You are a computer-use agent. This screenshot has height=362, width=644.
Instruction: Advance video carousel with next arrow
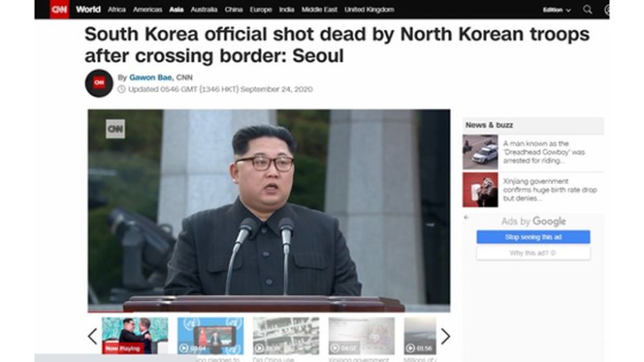(445, 336)
